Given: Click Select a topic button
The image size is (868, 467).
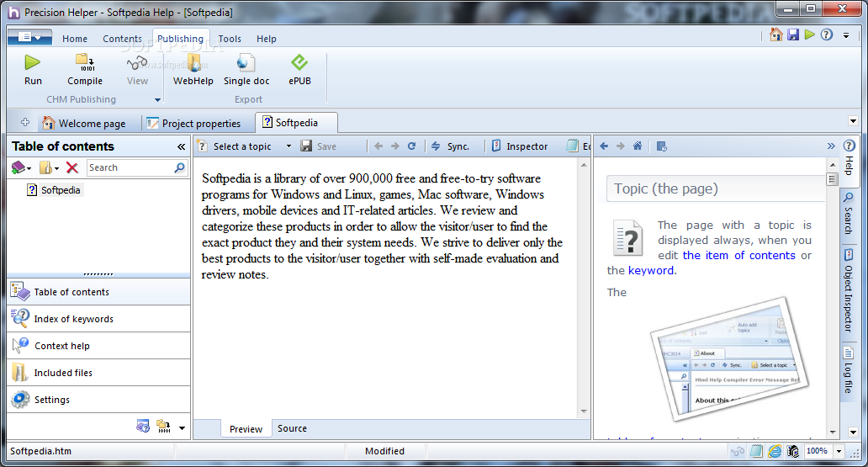Looking at the screenshot, I should [x=236, y=146].
